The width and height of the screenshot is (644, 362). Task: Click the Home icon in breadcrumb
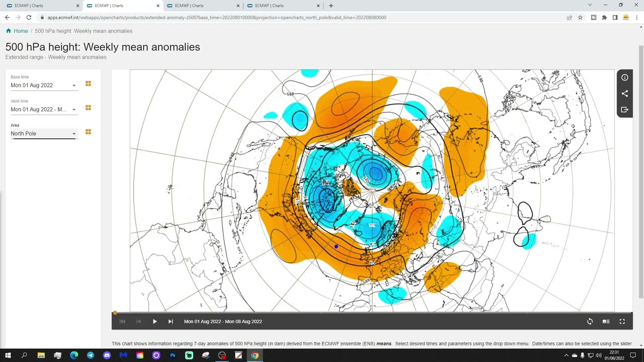click(x=9, y=31)
